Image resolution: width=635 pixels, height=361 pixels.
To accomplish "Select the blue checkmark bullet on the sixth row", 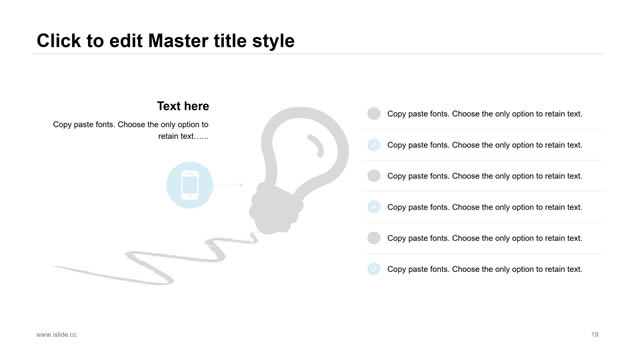I will click(x=374, y=269).
